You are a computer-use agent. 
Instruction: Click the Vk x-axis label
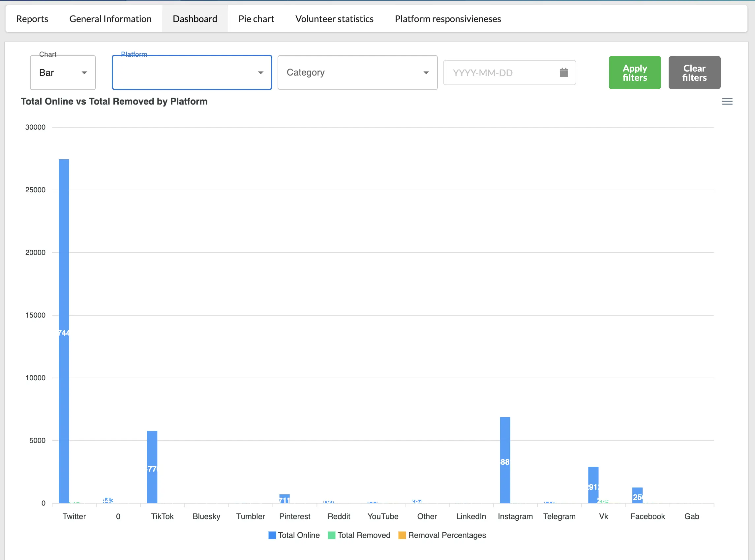[604, 516]
